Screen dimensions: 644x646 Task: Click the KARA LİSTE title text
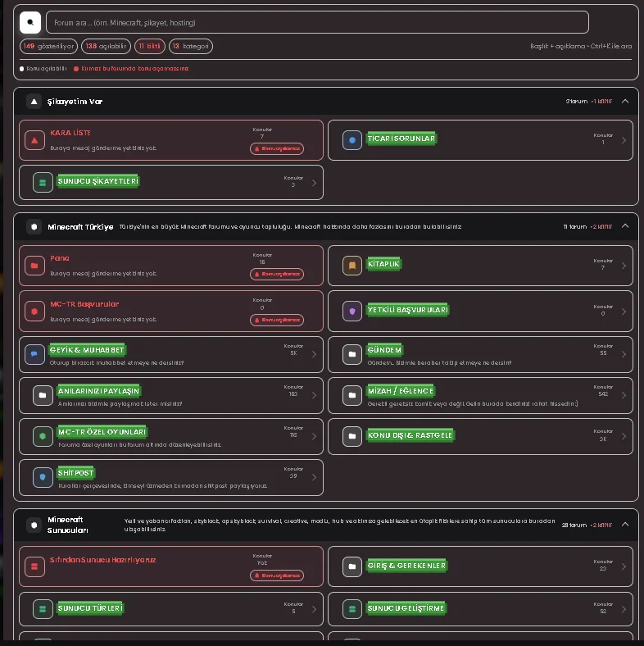pos(70,133)
